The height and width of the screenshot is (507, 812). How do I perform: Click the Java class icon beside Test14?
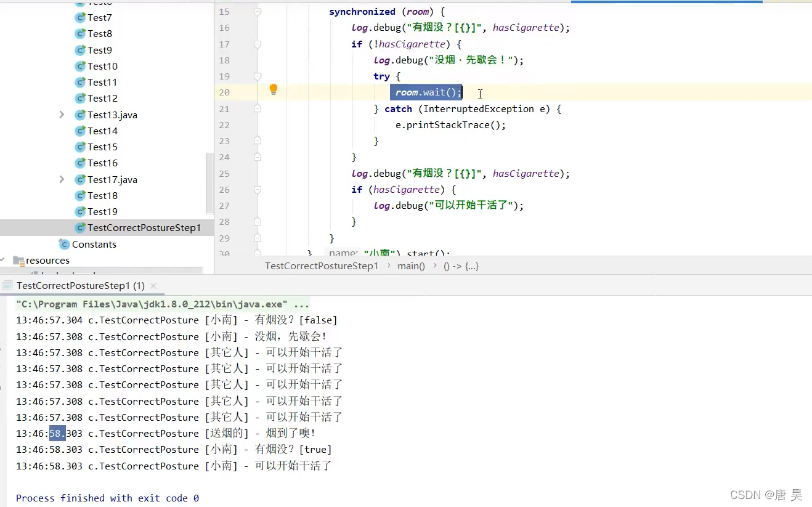tap(81, 131)
